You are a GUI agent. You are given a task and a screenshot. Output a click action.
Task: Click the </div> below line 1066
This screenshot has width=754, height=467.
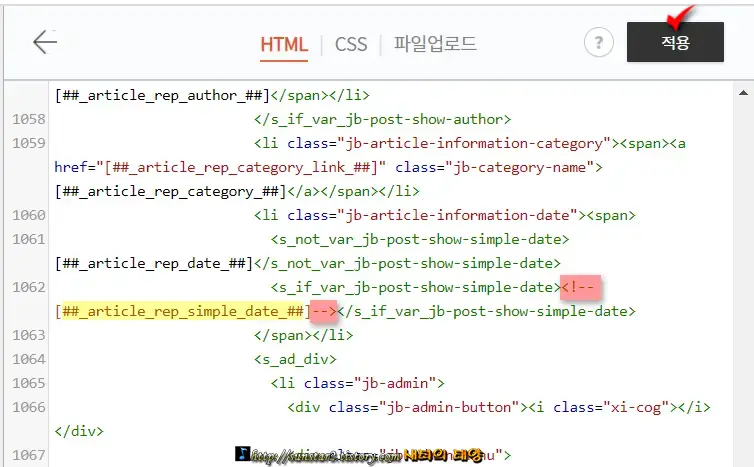[79, 431]
